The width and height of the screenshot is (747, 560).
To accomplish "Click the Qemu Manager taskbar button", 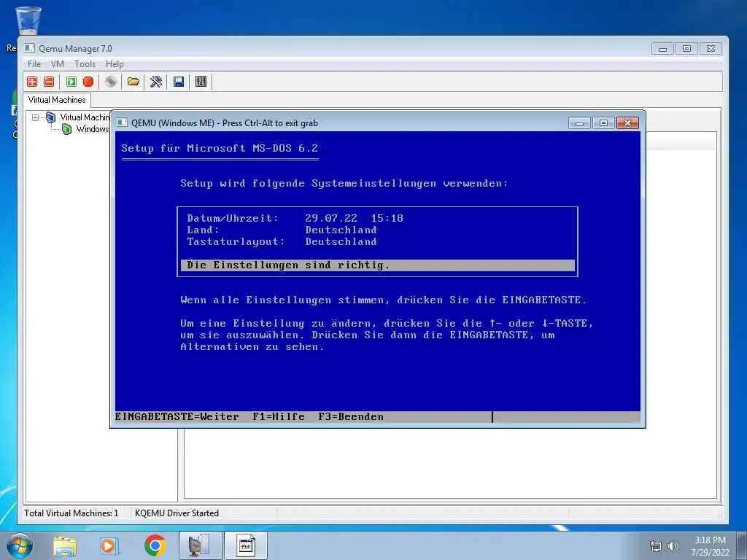I will pyautogui.click(x=201, y=545).
